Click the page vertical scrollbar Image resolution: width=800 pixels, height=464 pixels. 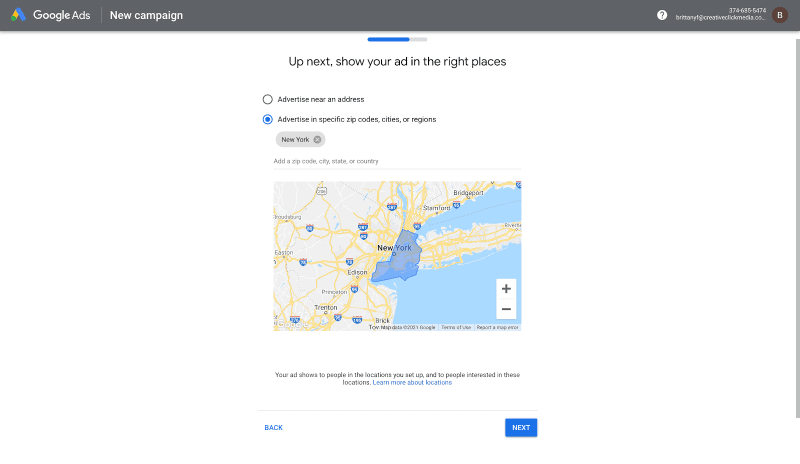click(x=797, y=229)
